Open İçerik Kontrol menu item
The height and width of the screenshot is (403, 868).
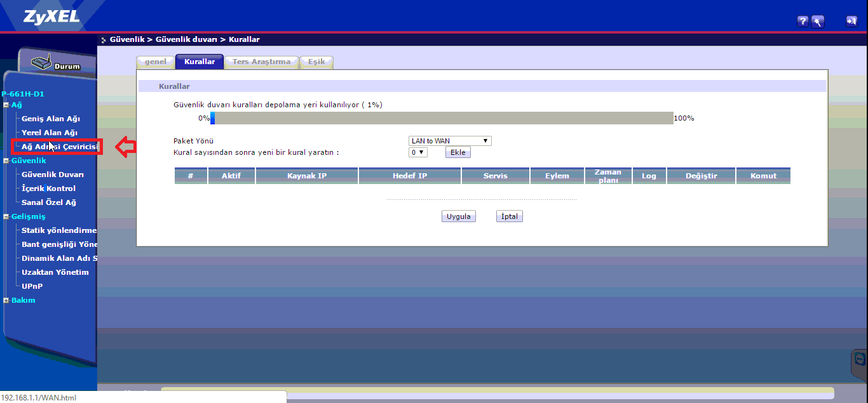pos(49,188)
